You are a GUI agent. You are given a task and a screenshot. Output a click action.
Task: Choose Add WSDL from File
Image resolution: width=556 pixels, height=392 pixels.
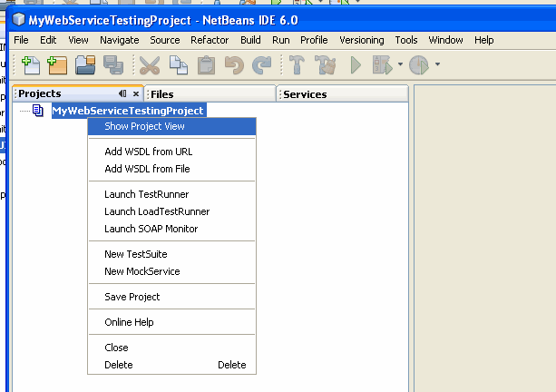[x=171, y=169]
